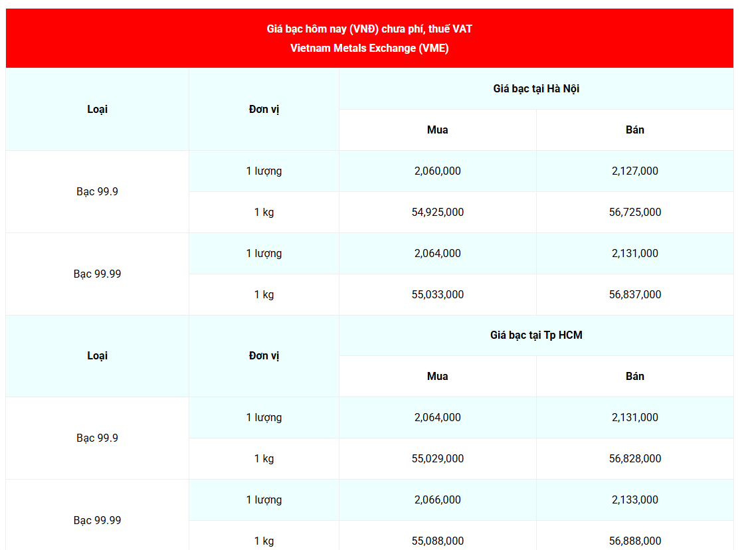The width and height of the screenshot is (756, 550).
Task: Select '1 lượng' in the Tp HCM Bạc 99.9 row
Action: 264,417
